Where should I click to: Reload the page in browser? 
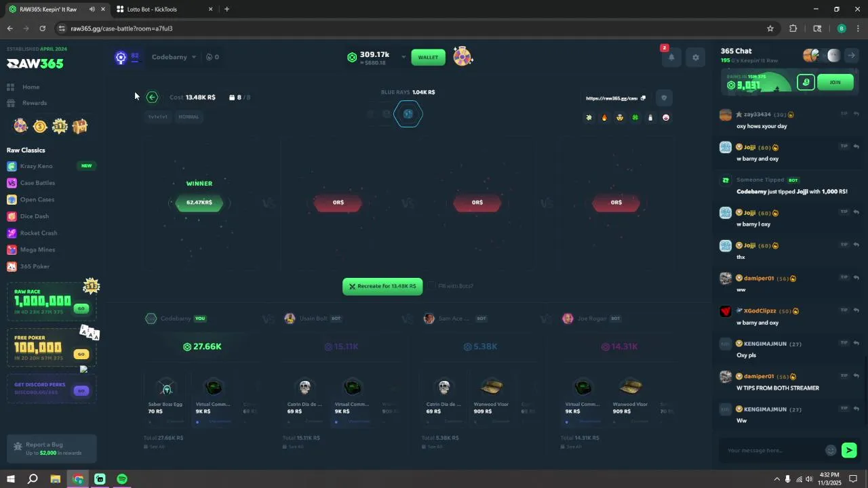click(42, 28)
